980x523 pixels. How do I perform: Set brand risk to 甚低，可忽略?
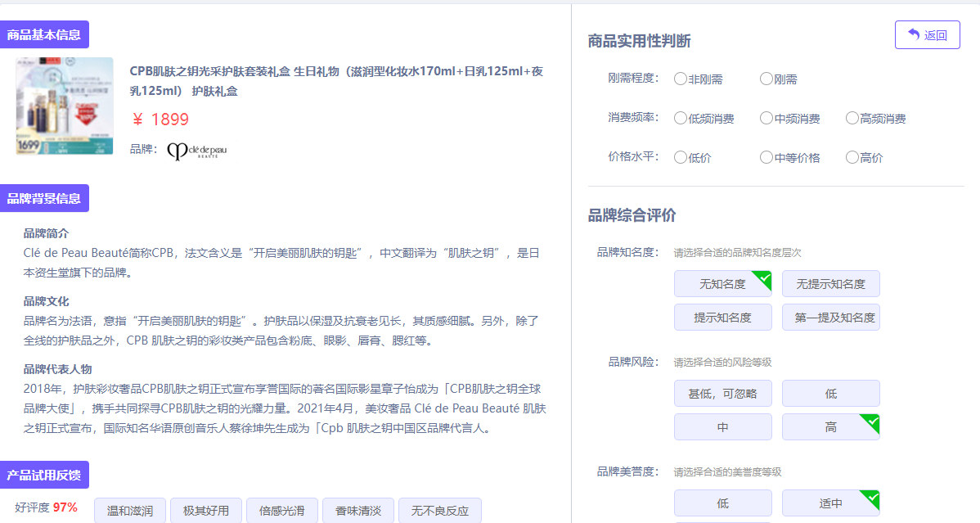coord(722,394)
